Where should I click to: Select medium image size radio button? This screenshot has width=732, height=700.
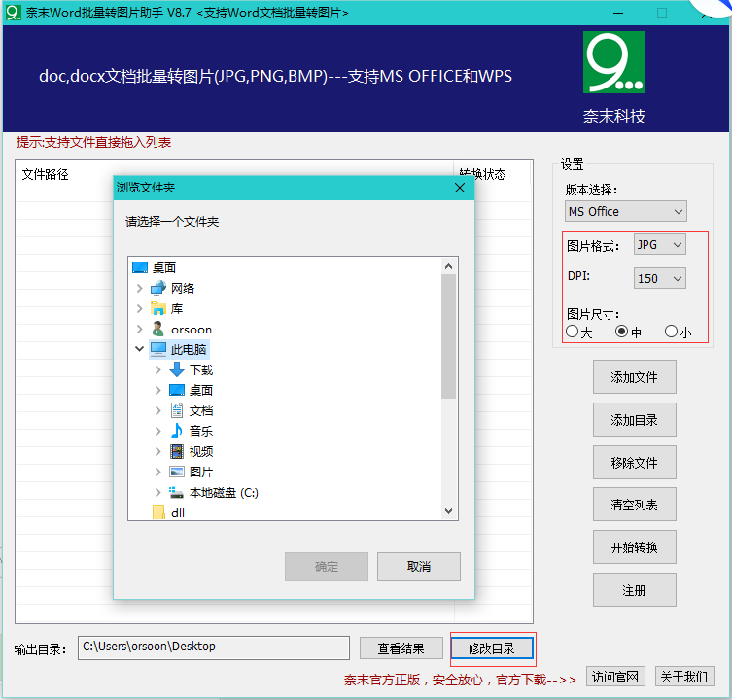click(x=621, y=332)
